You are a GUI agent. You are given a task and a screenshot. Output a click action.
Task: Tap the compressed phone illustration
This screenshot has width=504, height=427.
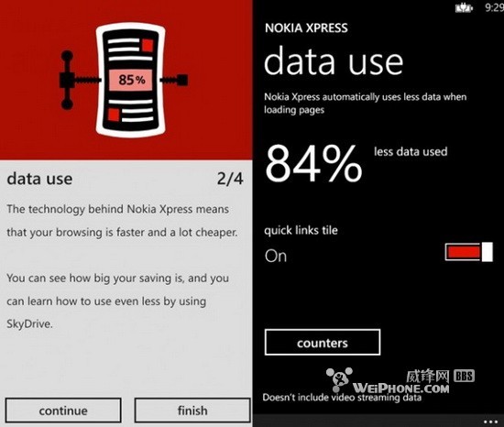pyautogui.click(x=130, y=80)
